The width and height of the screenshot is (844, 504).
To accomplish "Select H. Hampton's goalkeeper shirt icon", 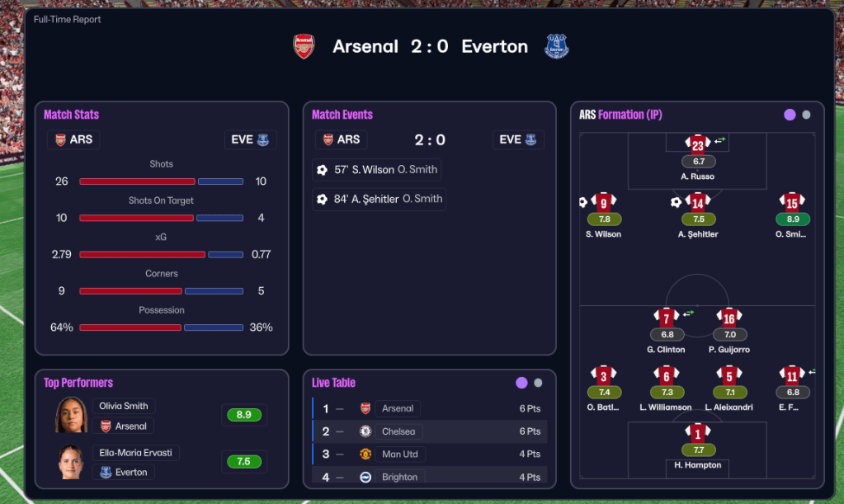I will point(698,433).
